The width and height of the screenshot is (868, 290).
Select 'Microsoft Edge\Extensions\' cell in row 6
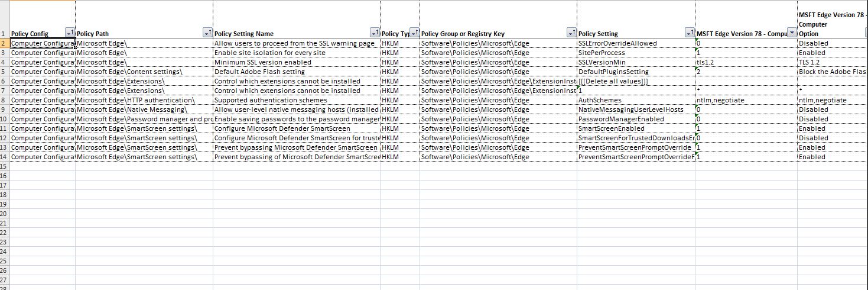tap(144, 81)
